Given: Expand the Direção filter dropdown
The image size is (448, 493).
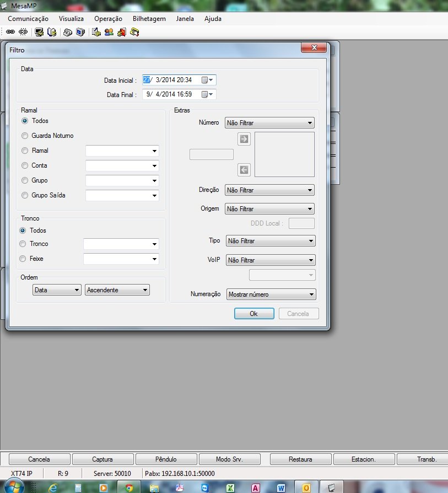Looking at the screenshot, I should pos(270,190).
